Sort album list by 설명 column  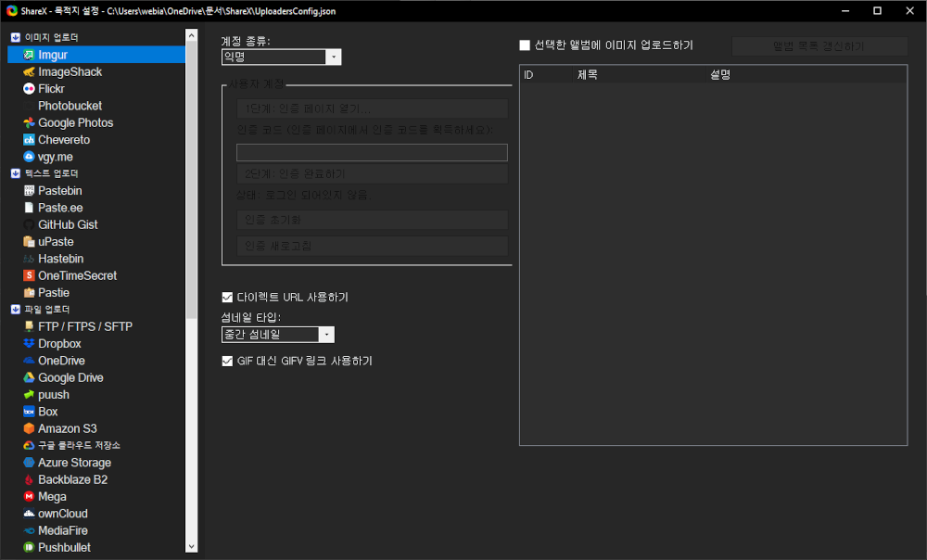(806, 75)
